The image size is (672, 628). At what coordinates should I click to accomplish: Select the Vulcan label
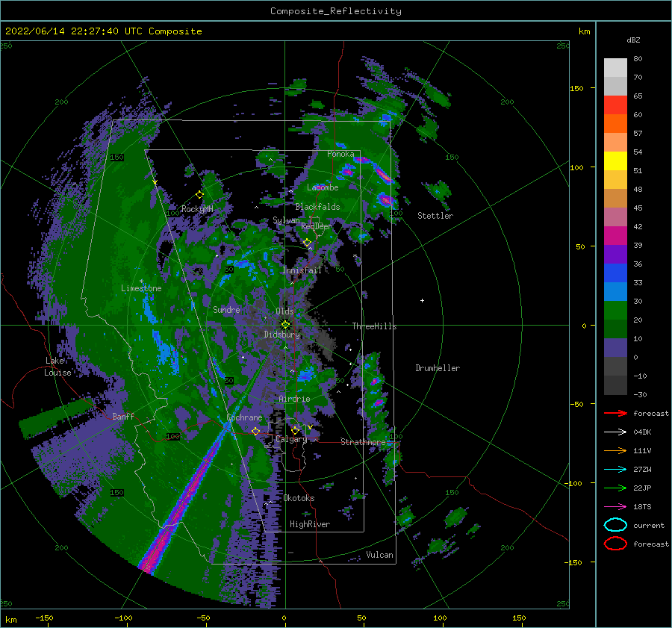click(x=379, y=555)
